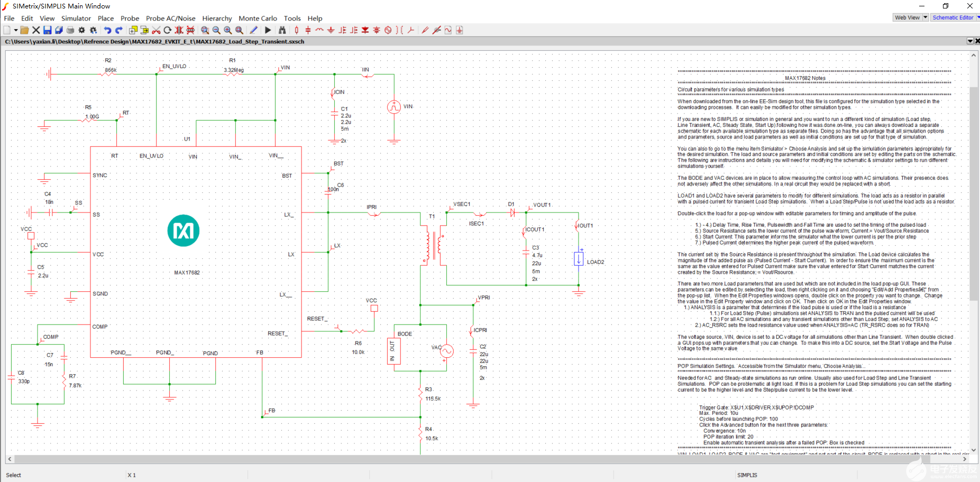
Task: Click the MAX17682 chip logo
Action: (x=183, y=230)
